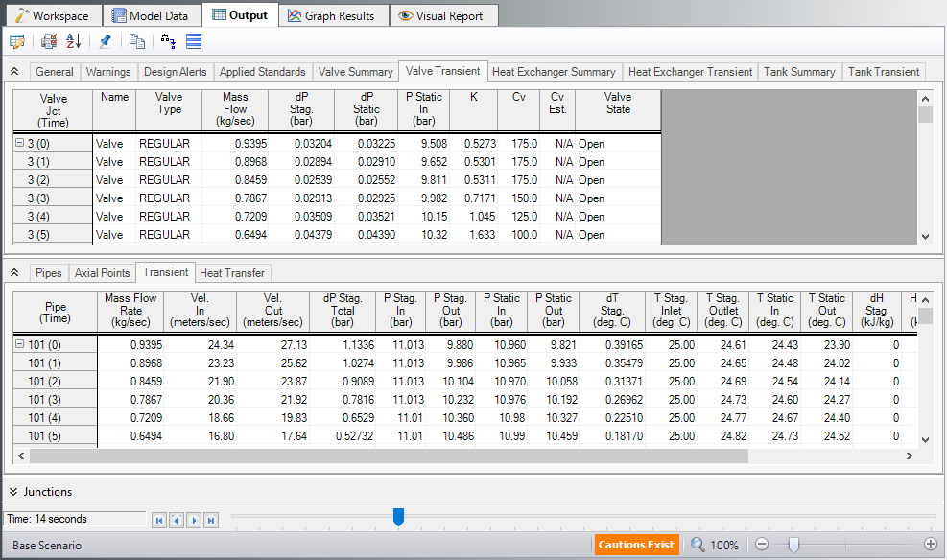Click the A-Z sort icon
947x560 pixels.
tap(74, 41)
